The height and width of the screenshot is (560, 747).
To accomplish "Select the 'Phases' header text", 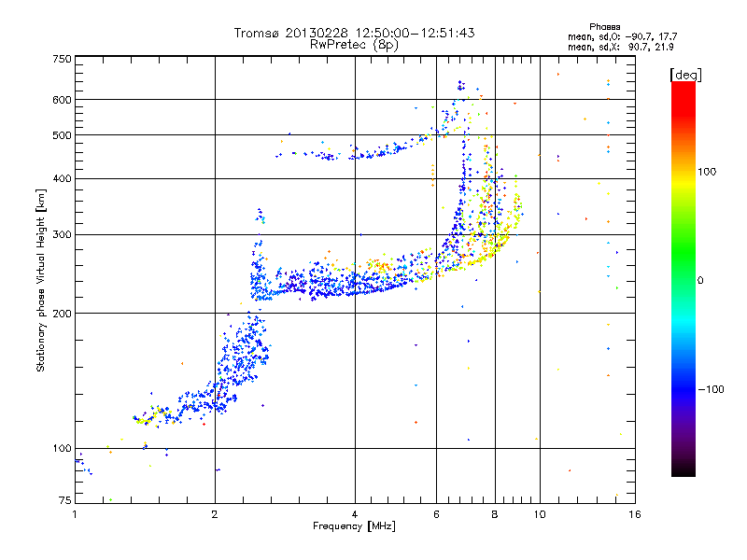I will pos(604,27).
